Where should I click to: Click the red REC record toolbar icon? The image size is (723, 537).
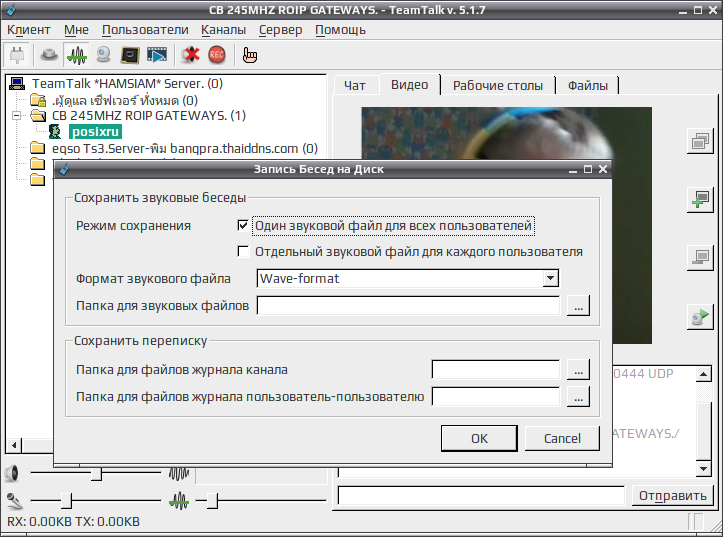pos(217,55)
